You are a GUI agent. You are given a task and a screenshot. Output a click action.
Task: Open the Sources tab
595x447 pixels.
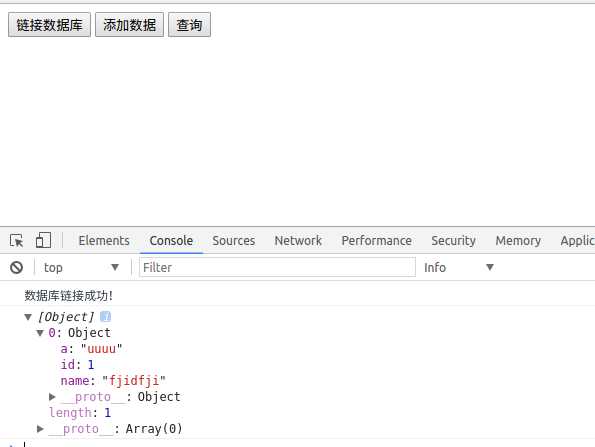tap(234, 241)
